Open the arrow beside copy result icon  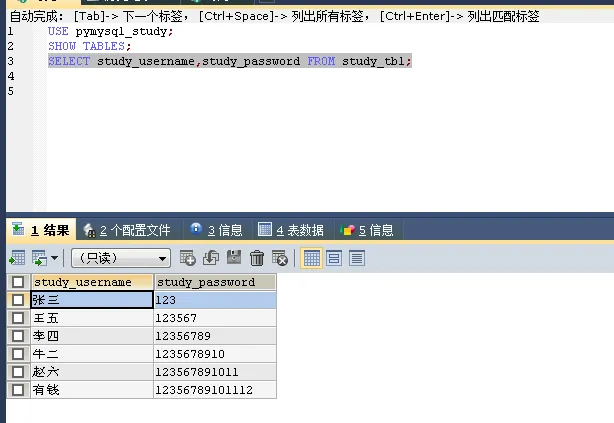(x=54, y=258)
